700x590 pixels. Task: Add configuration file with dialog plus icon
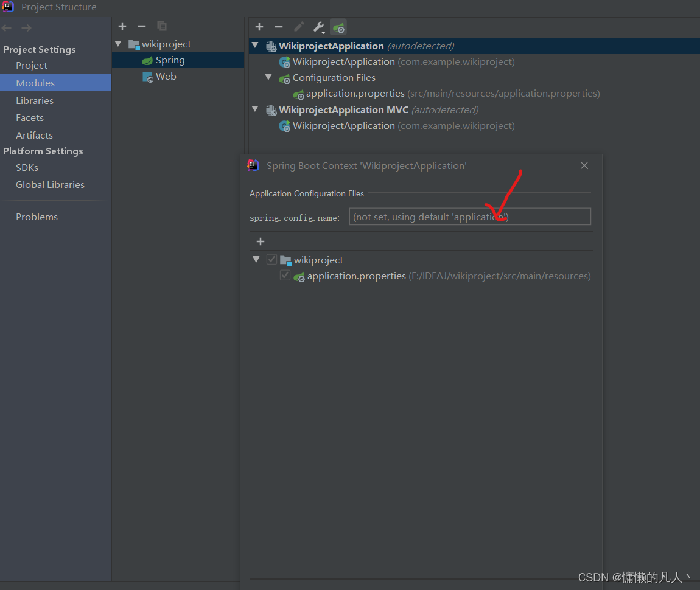[261, 241]
